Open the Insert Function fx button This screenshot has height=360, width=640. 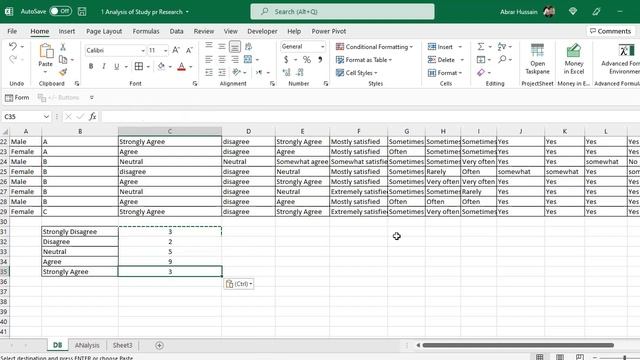93,117
